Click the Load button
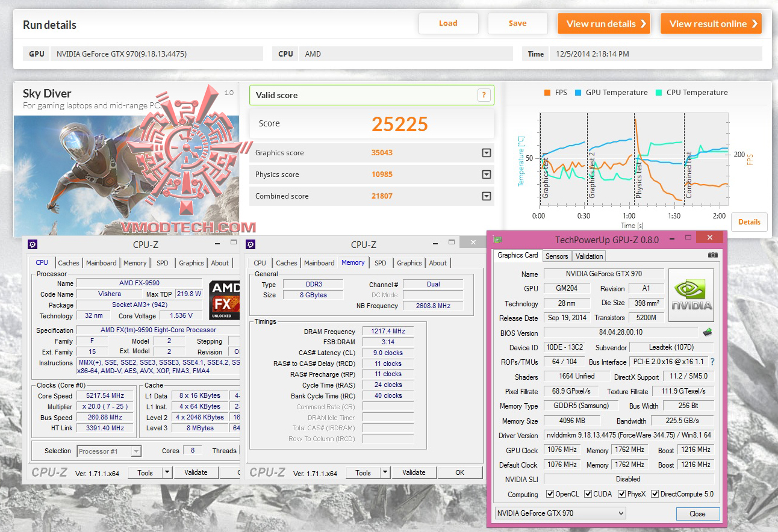This screenshot has height=532, width=778. pos(448,23)
